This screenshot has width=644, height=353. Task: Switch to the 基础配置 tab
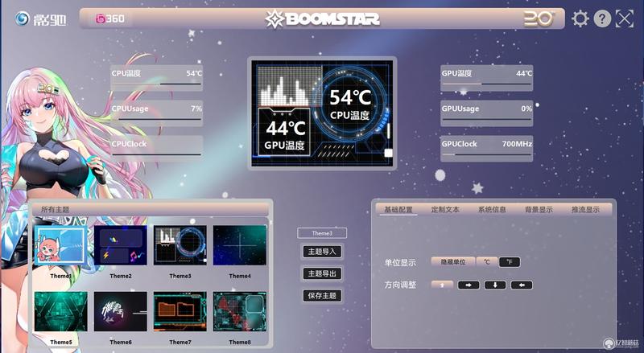pos(398,209)
